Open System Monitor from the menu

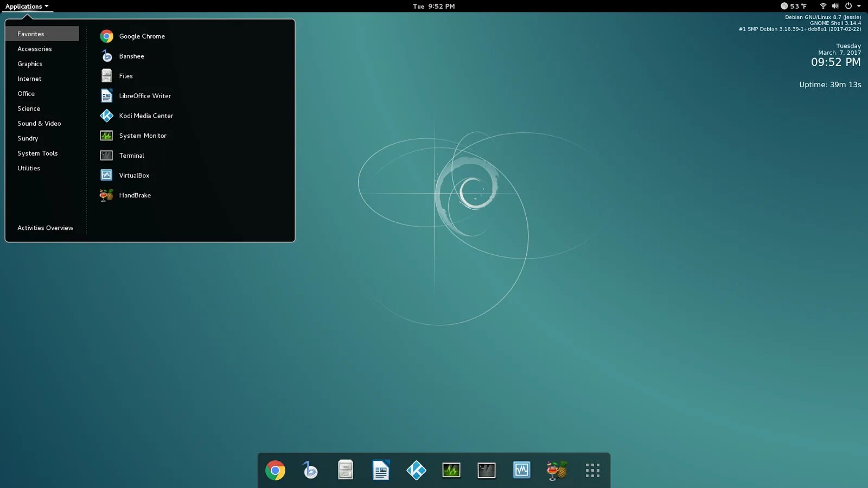click(x=143, y=136)
